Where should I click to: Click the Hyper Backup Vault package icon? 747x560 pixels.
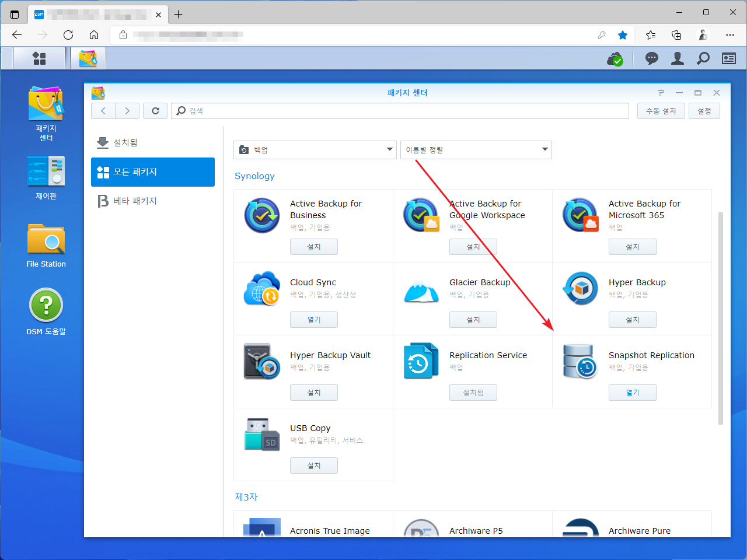click(262, 361)
